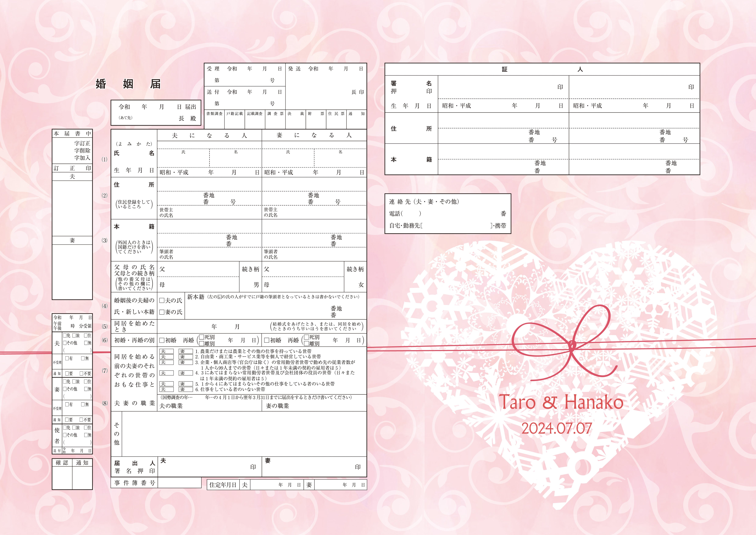Click the 証人 section header
The image size is (756, 535).
click(x=542, y=70)
